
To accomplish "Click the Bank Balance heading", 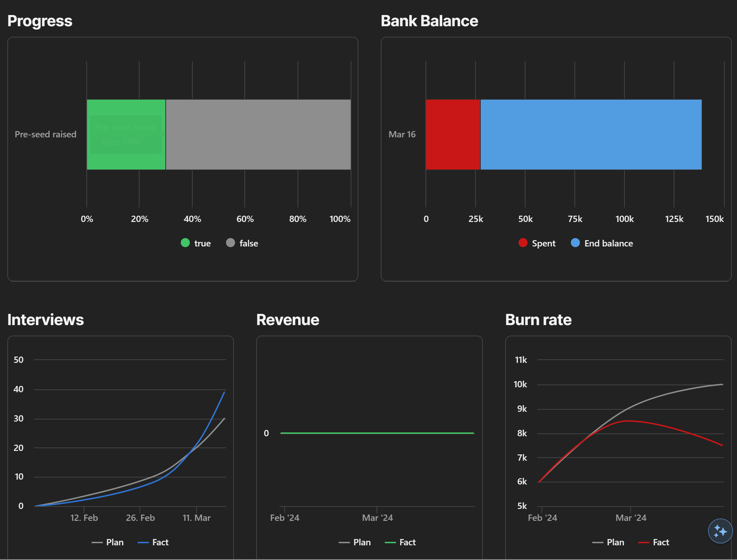I will [429, 21].
